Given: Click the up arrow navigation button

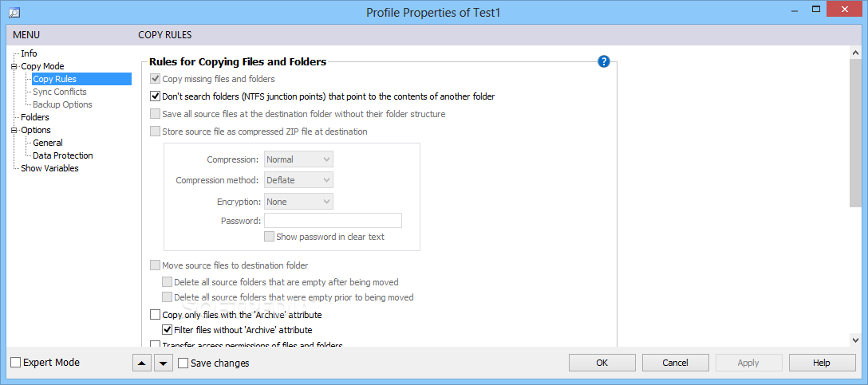Looking at the screenshot, I should pos(142,363).
